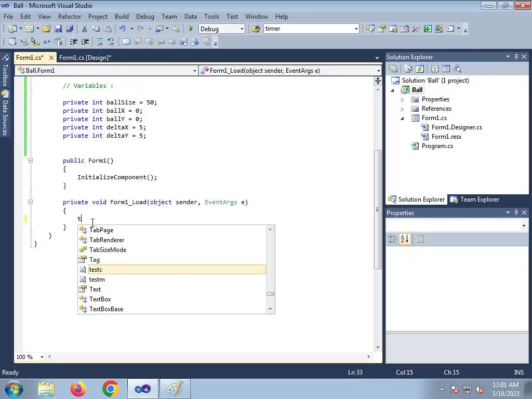
Task: Click the editor vertical scrollbar thumb
Action: point(378,209)
